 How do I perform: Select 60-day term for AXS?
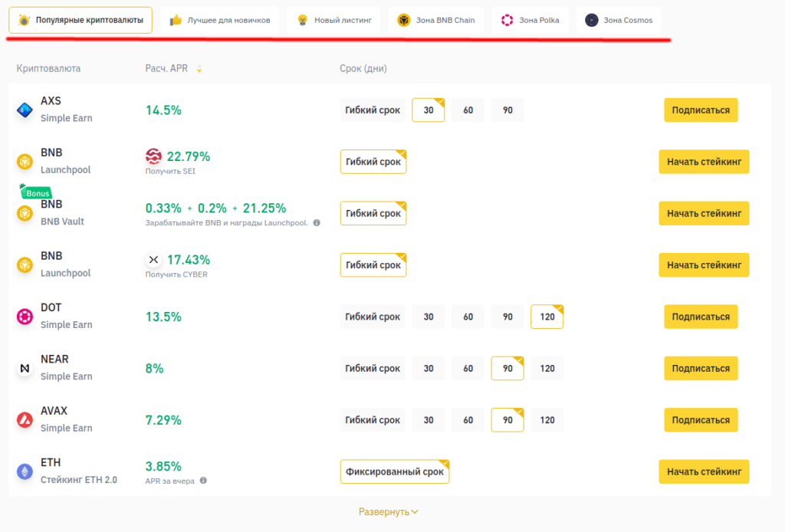pos(468,110)
